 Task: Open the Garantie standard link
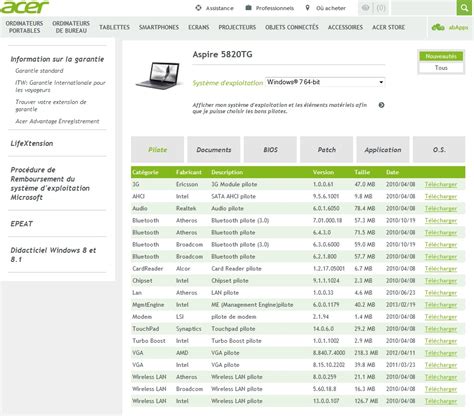39,71
